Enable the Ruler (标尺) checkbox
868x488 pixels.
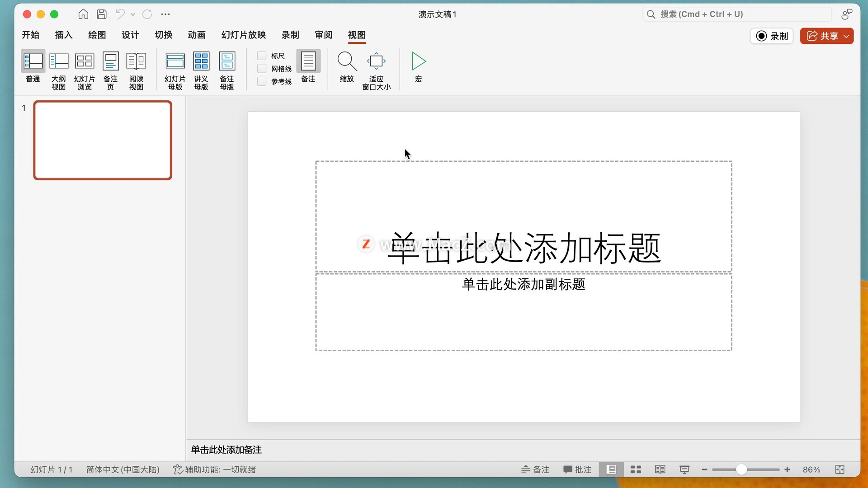pyautogui.click(x=262, y=56)
